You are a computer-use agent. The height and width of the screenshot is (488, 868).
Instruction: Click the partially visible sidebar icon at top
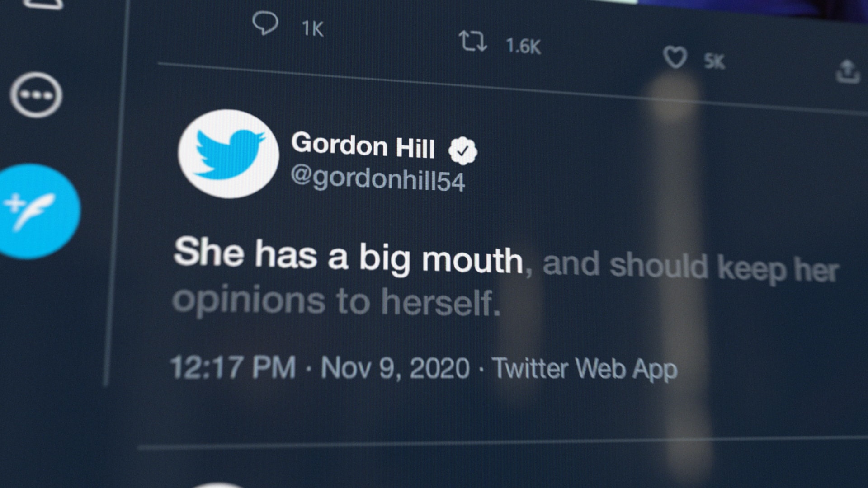coord(43,4)
